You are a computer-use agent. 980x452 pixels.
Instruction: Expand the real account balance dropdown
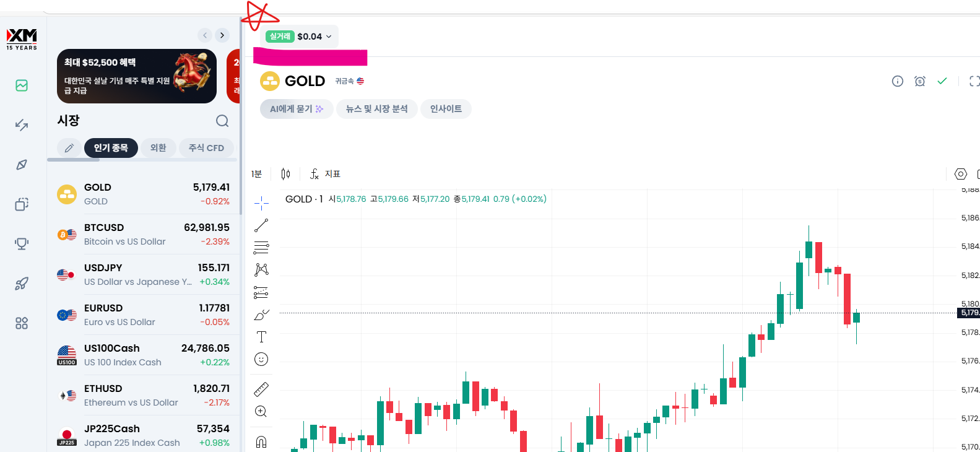coord(301,37)
